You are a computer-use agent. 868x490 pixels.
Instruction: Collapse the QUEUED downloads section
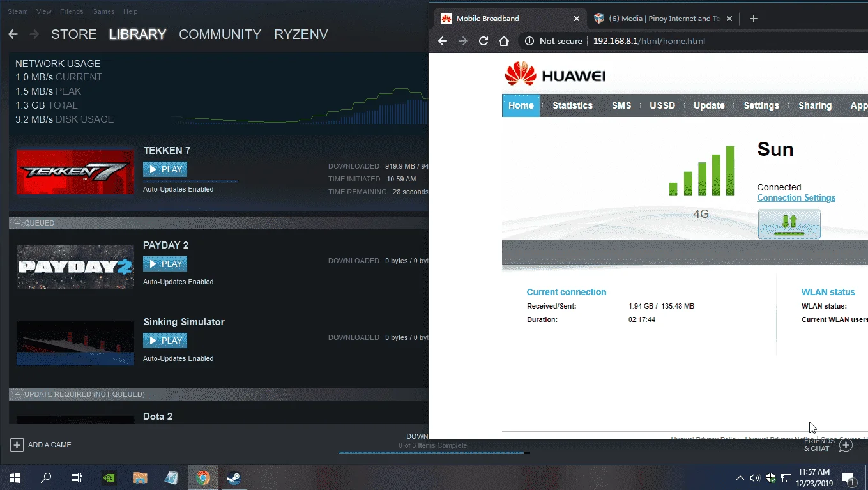pyautogui.click(x=17, y=223)
